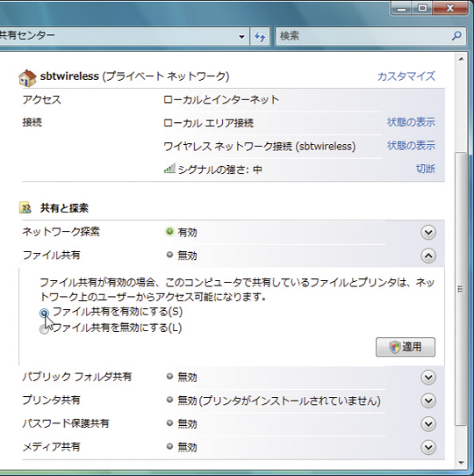Click the gray status dot beside メディア共有
Viewport: 474px width, 476px height.
169,446
